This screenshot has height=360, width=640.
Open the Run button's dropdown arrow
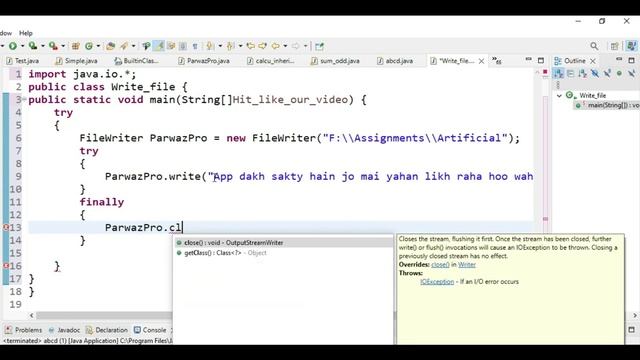[22, 46]
